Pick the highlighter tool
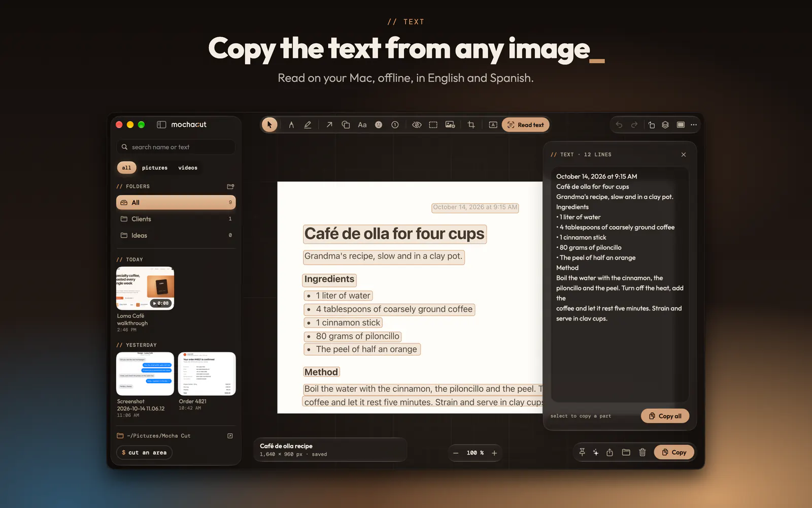812x508 pixels. tap(308, 124)
